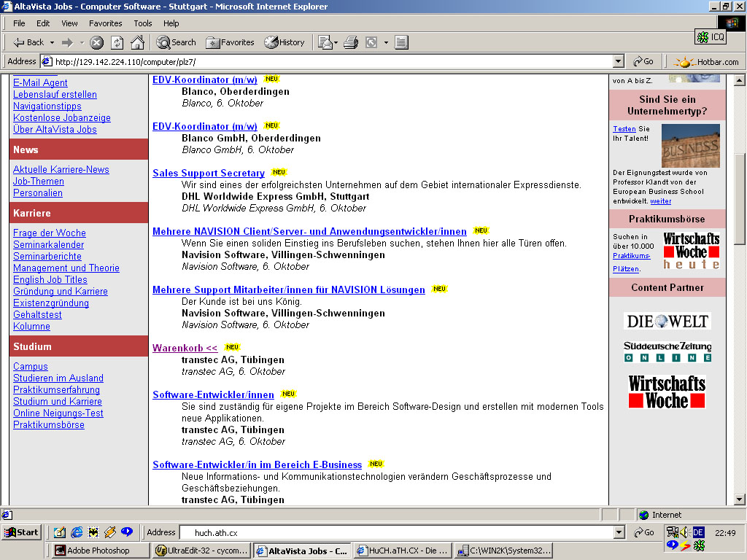Viewport: 747px width, 560px height.
Task: Open the Back history dropdown arrow
Action: coord(52,42)
